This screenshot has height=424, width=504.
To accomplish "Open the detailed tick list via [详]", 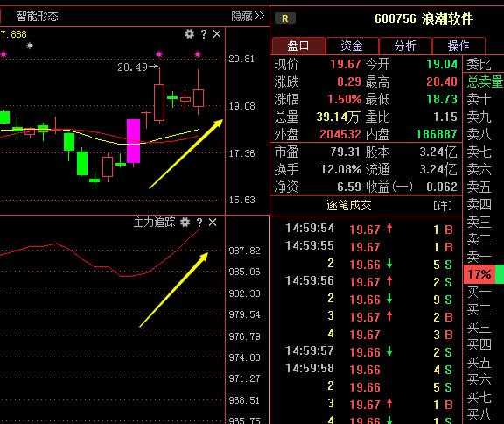I will pos(443,205).
